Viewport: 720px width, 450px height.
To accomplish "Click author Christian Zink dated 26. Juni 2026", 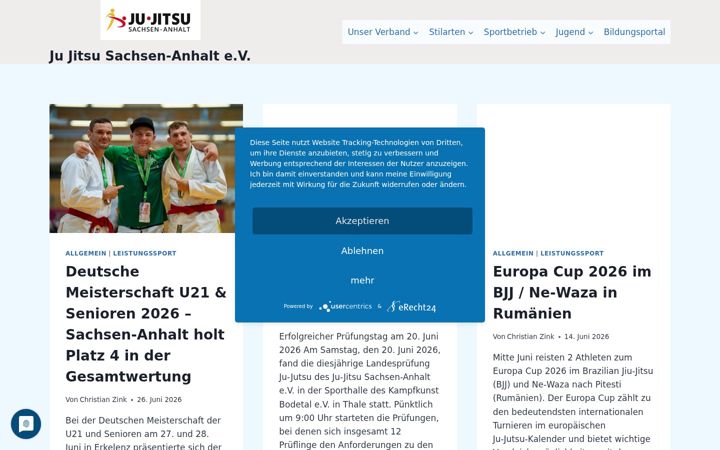I will point(103,399).
